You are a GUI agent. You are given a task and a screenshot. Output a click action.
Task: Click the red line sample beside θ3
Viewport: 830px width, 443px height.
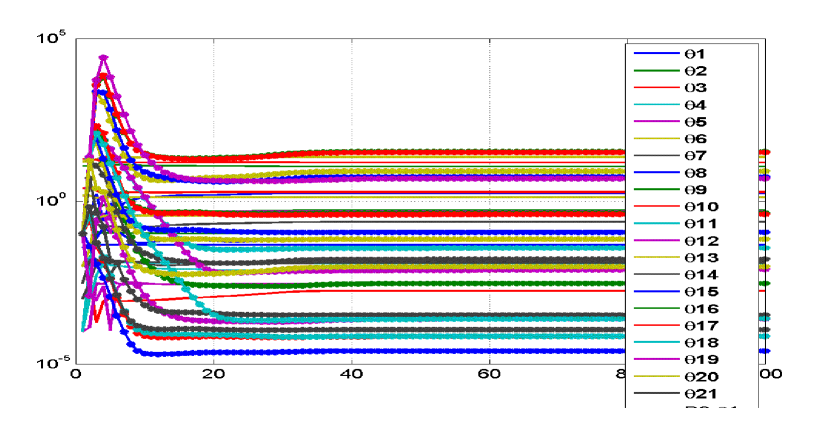click(x=655, y=88)
